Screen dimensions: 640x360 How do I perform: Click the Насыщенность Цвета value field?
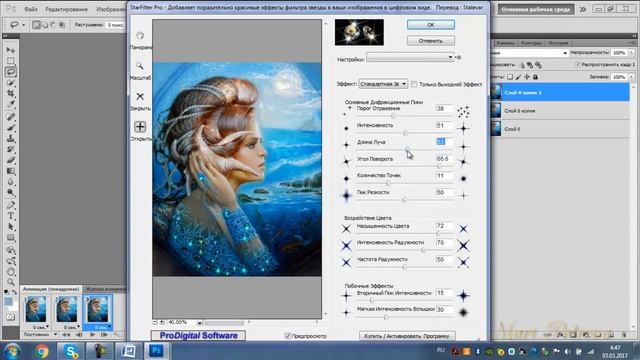(x=444, y=226)
